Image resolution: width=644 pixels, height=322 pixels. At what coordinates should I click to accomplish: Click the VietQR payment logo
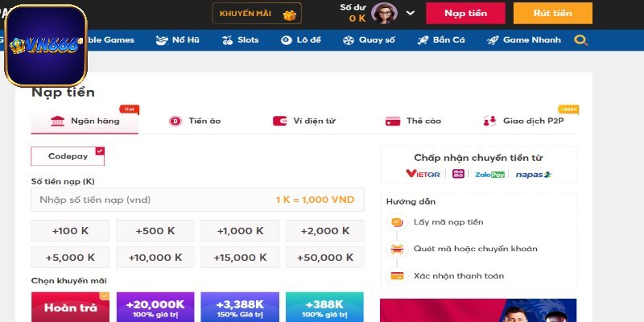(423, 174)
